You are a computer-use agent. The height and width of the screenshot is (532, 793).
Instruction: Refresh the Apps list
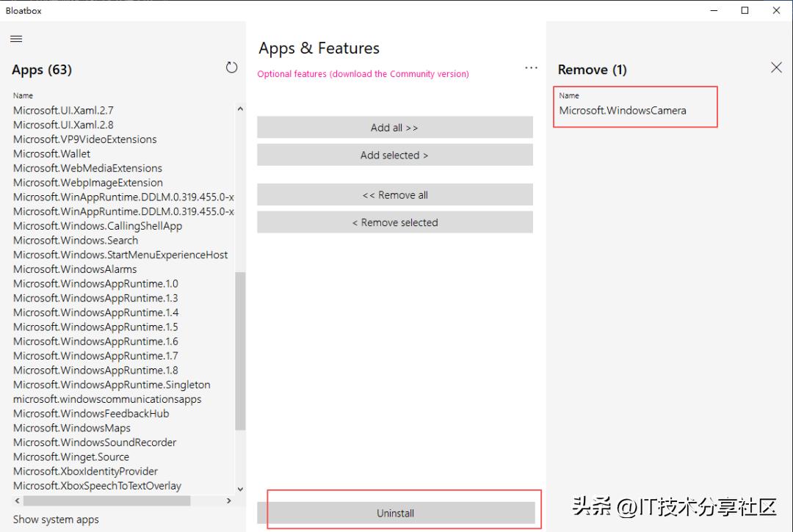pyautogui.click(x=231, y=68)
